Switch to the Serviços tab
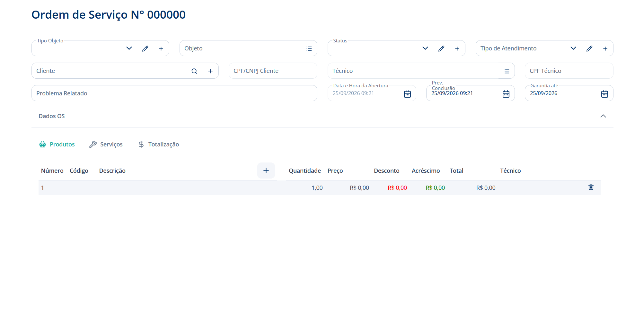 point(106,145)
